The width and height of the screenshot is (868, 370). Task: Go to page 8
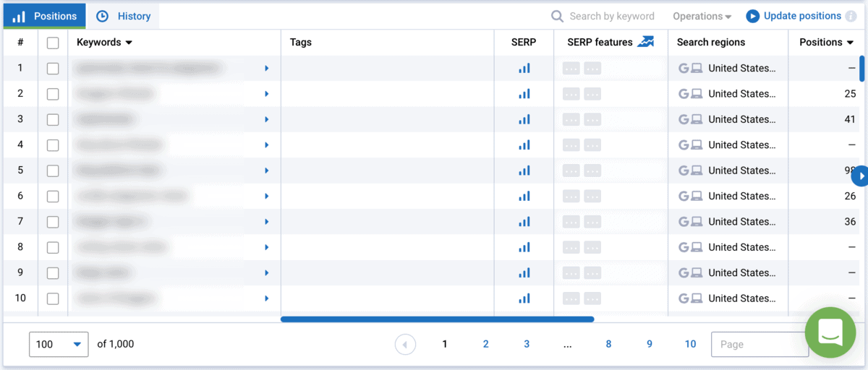(x=608, y=345)
